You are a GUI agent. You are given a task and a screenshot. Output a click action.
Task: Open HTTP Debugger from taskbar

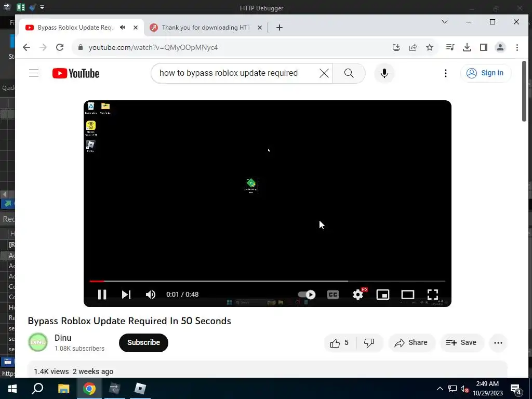click(x=114, y=389)
